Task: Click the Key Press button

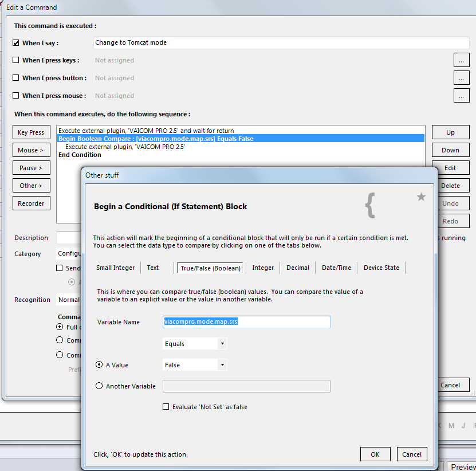Action: point(32,132)
